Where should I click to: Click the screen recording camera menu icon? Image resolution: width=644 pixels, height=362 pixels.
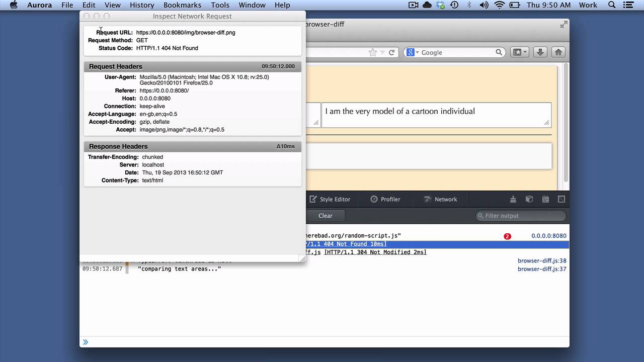[x=414, y=5]
